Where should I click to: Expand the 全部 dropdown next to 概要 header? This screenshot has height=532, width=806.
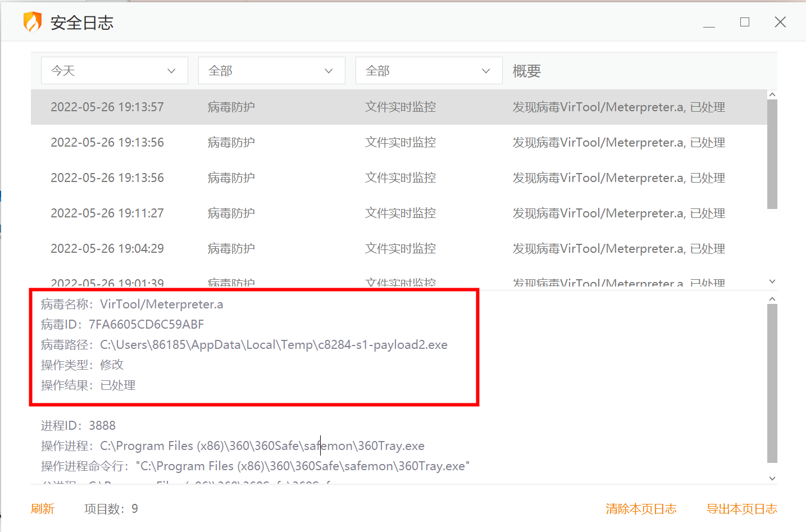pyautogui.click(x=429, y=71)
